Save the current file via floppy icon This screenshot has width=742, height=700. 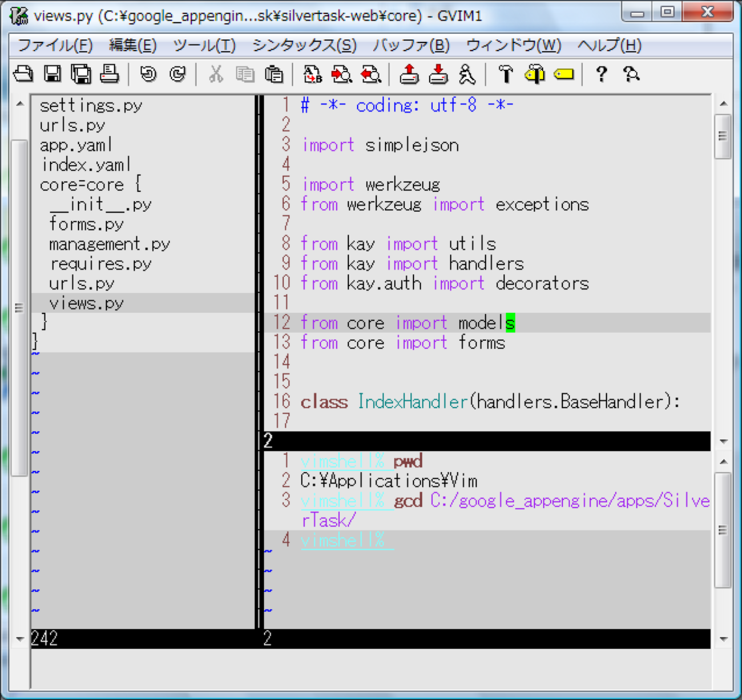pyautogui.click(x=53, y=74)
